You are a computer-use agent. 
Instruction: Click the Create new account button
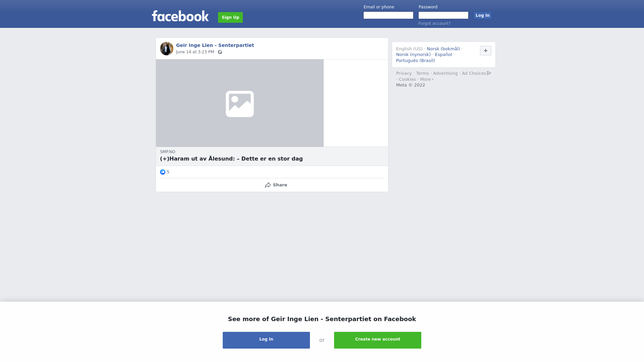coord(378,340)
